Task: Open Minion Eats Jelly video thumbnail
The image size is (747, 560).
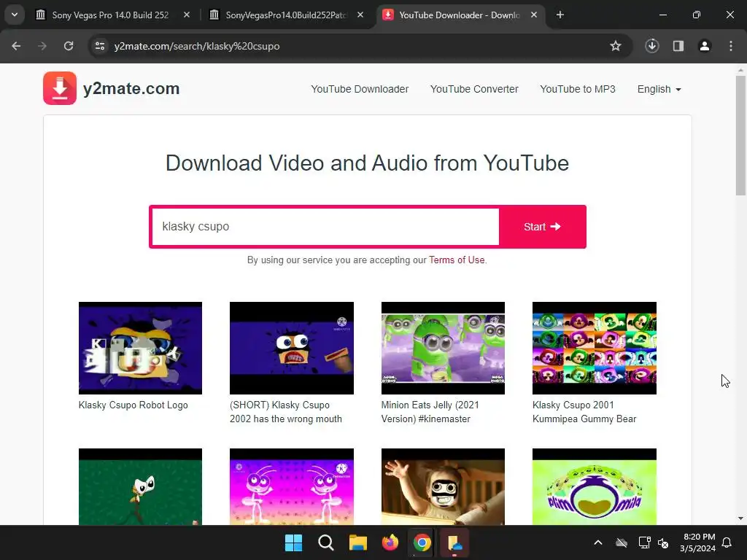Action: (443, 348)
